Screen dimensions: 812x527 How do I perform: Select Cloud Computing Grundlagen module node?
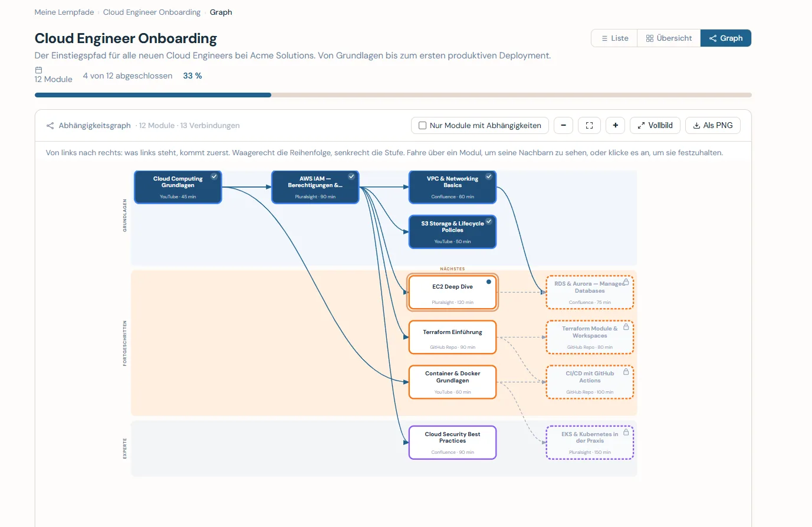(178, 187)
